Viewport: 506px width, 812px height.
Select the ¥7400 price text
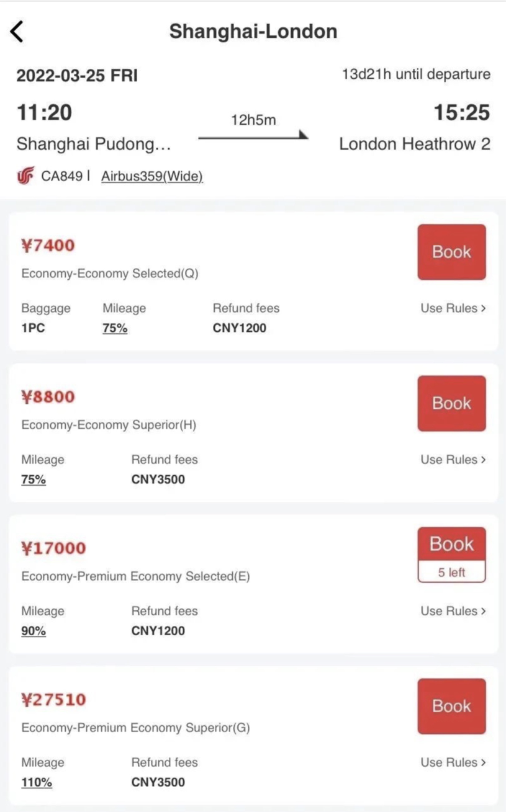point(48,245)
